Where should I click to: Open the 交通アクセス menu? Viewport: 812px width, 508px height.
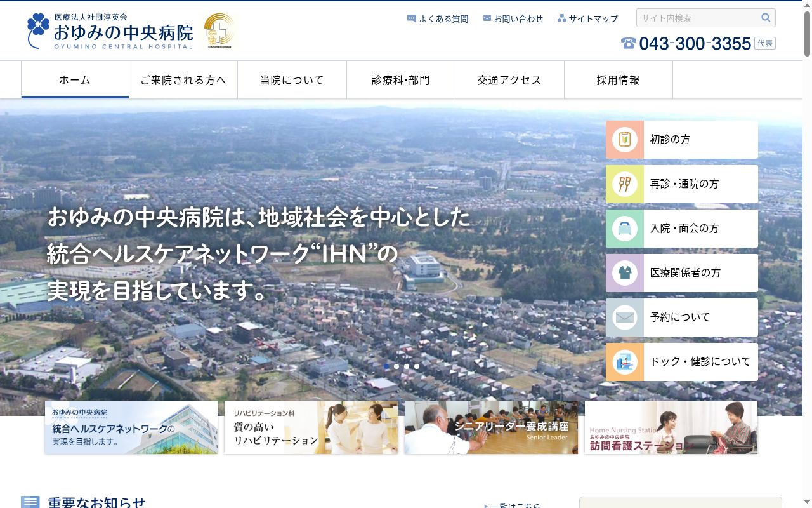(509, 80)
